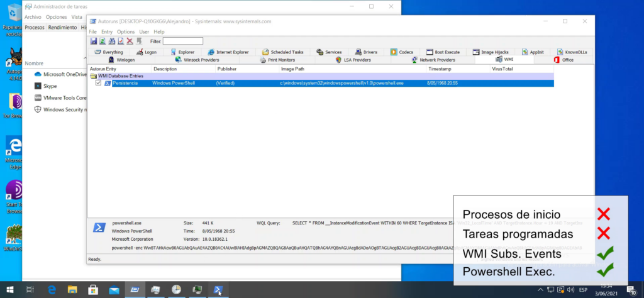The height and width of the screenshot is (298, 644).
Task: Open the Recycle Bin desktop icon
Action: (x=15, y=19)
